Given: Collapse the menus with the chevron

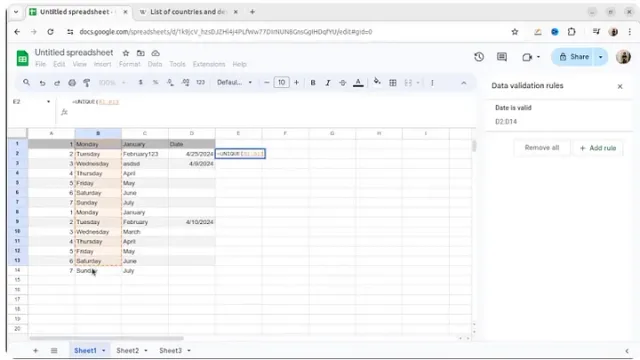Looking at the screenshot, I should [x=464, y=83].
